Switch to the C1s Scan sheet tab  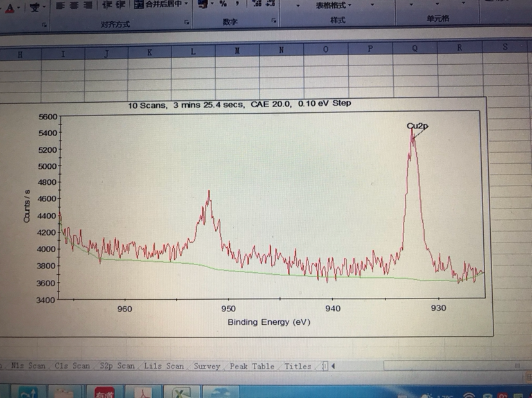pyautogui.click(x=72, y=366)
